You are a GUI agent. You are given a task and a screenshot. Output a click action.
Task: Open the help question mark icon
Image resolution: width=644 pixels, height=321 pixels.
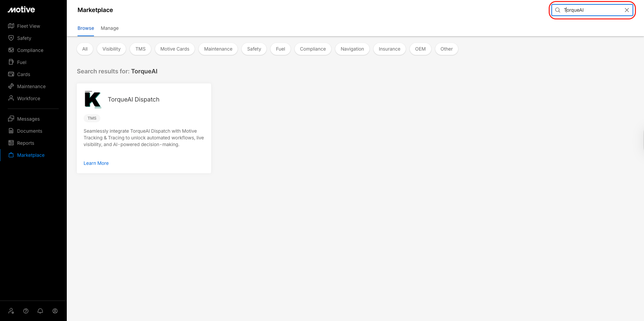tap(26, 311)
